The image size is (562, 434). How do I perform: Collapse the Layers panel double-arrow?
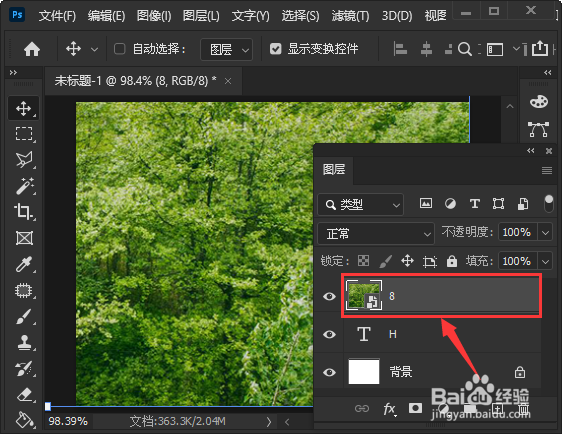click(531, 151)
